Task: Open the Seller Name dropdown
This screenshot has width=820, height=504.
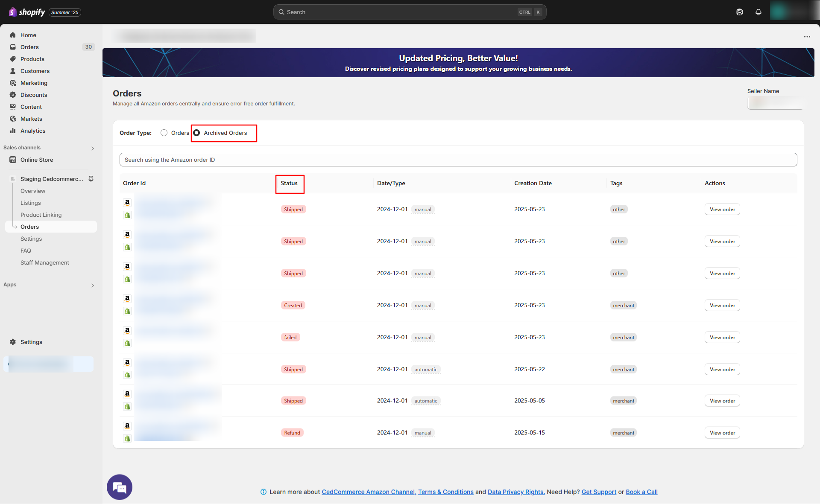Action: click(776, 102)
